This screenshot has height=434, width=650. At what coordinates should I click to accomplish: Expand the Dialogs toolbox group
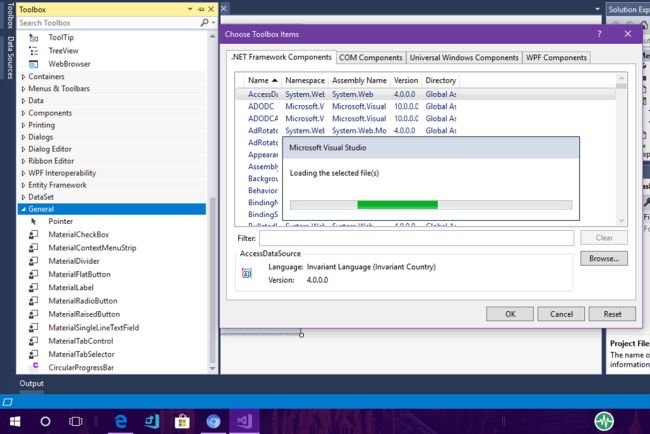click(x=23, y=137)
